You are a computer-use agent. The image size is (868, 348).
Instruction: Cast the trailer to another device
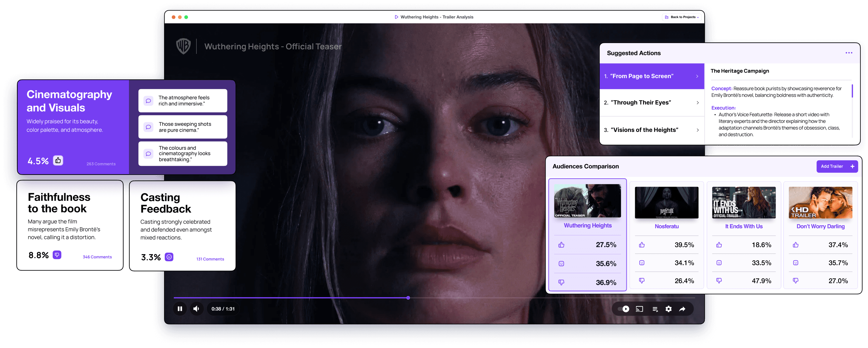639,309
